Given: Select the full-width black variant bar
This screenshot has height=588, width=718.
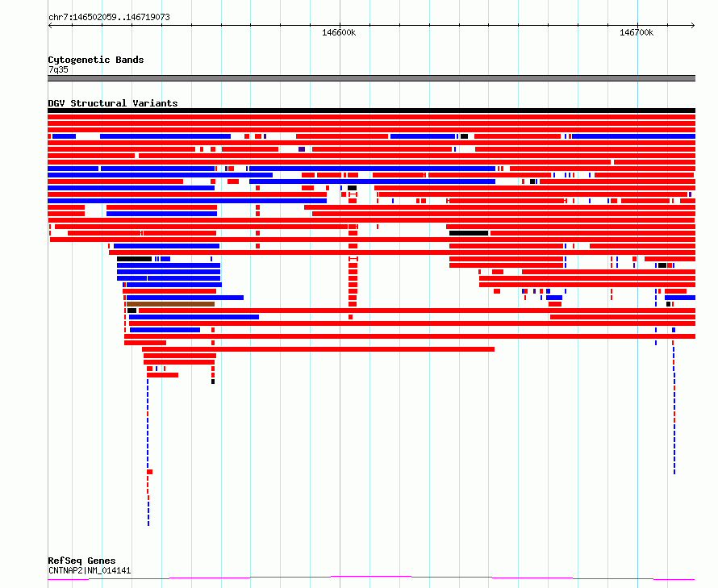Looking at the screenshot, I should click(371, 111).
